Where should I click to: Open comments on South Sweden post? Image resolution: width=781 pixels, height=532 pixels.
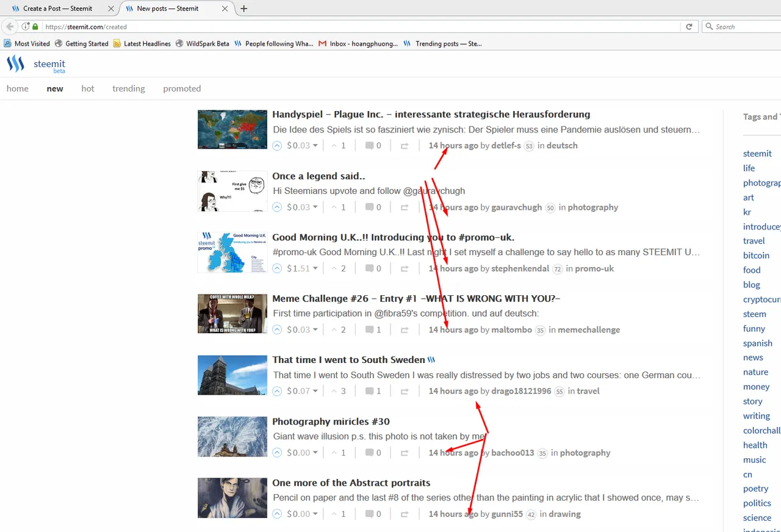(373, 391)
